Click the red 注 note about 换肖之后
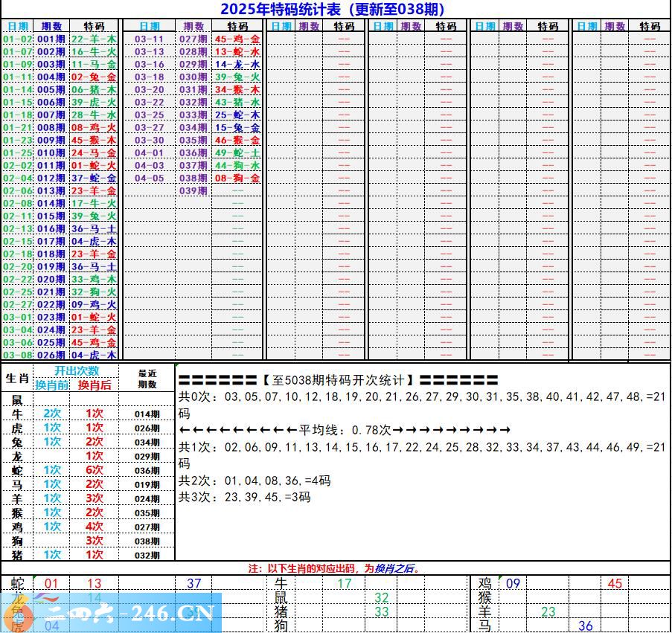 pyautogui.click(x=335, y=568)
